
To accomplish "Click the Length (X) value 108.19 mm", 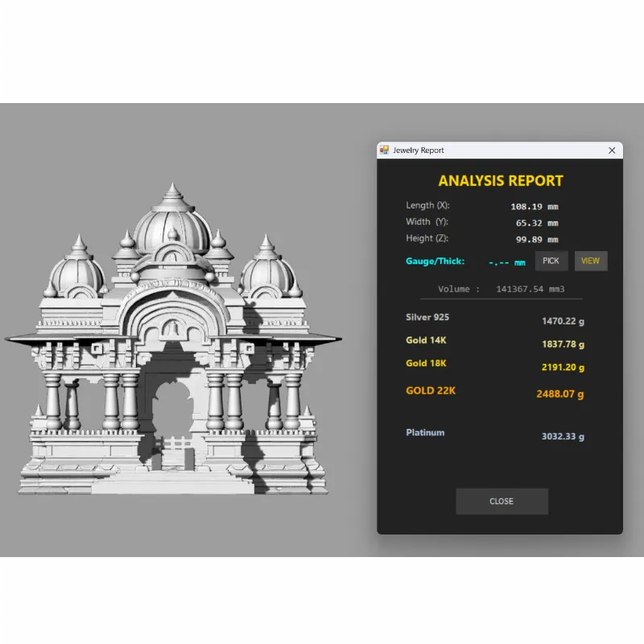I will (534, 206).
